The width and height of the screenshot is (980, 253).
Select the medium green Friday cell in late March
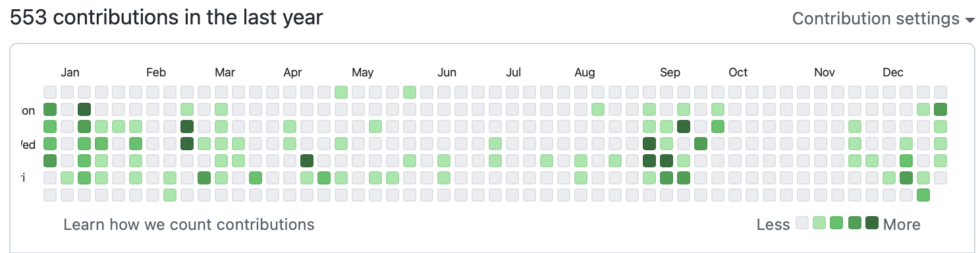(x=256, y=178)
